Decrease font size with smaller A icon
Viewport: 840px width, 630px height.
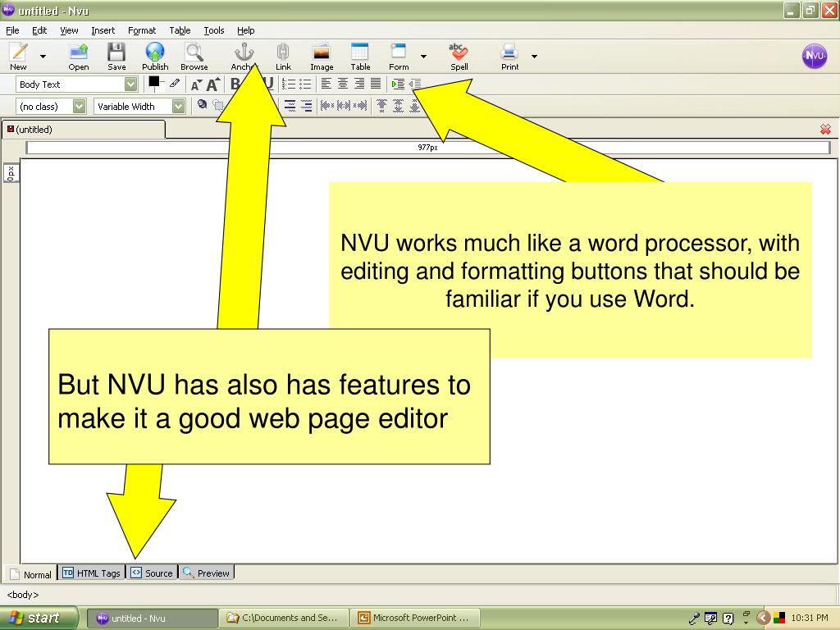click(x=196, y=84)
